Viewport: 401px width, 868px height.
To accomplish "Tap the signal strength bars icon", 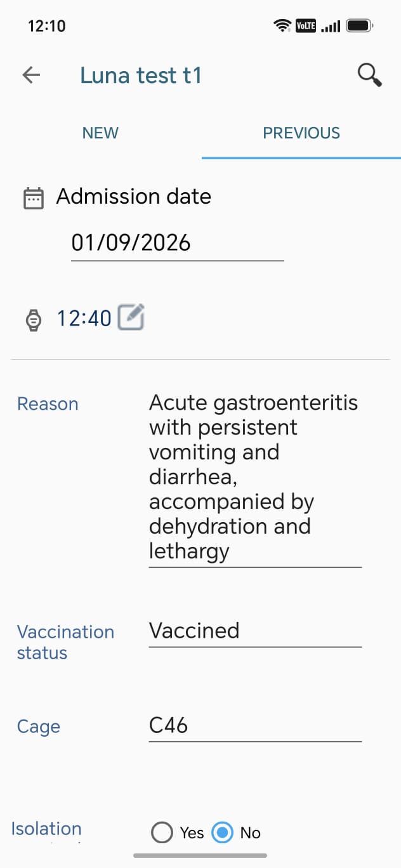I will pyautogui.click(x=331, y=26).
